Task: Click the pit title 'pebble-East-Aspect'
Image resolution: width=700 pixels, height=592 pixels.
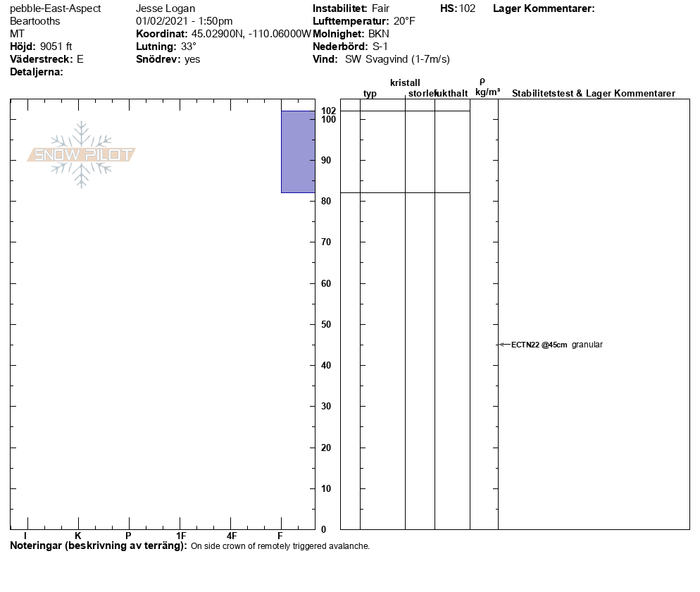Action: click(55, 8)
